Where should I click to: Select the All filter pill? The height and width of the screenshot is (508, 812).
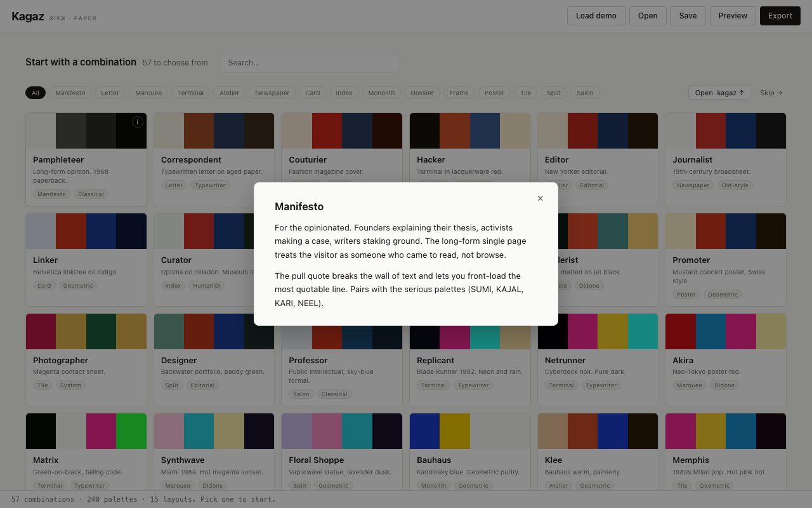click(x=36, y=93)
